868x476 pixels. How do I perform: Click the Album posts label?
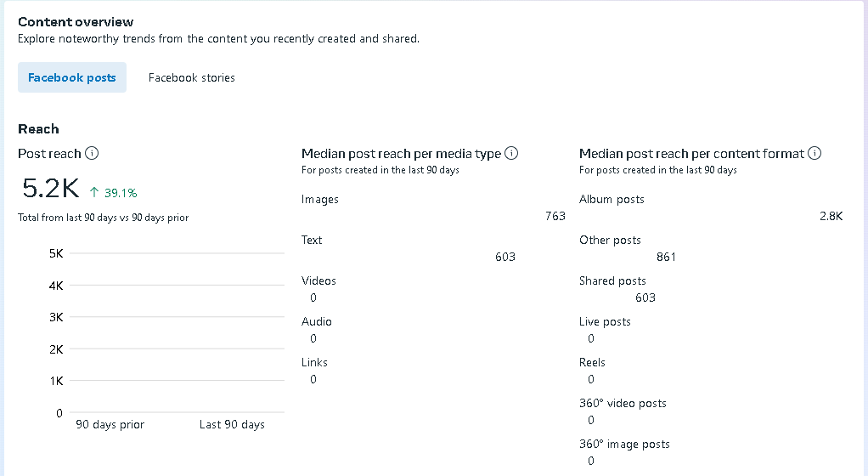(x=612, y=200)
